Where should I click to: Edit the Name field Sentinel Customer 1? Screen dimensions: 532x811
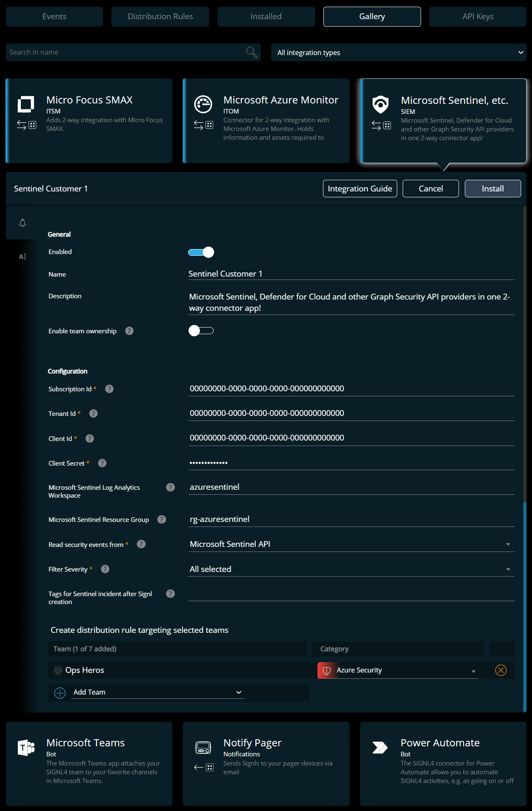[x=352, y=274]
